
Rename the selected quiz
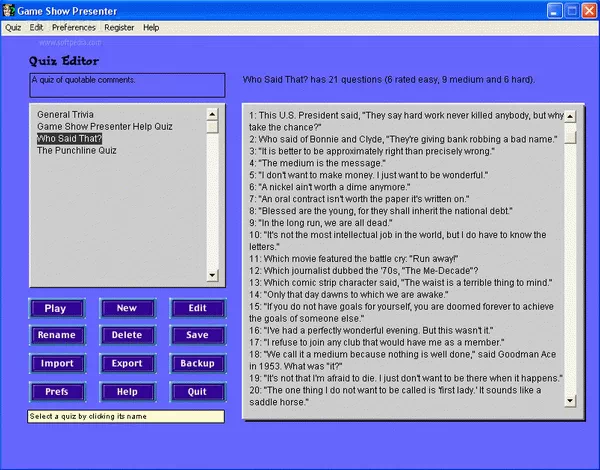[55, 336]
